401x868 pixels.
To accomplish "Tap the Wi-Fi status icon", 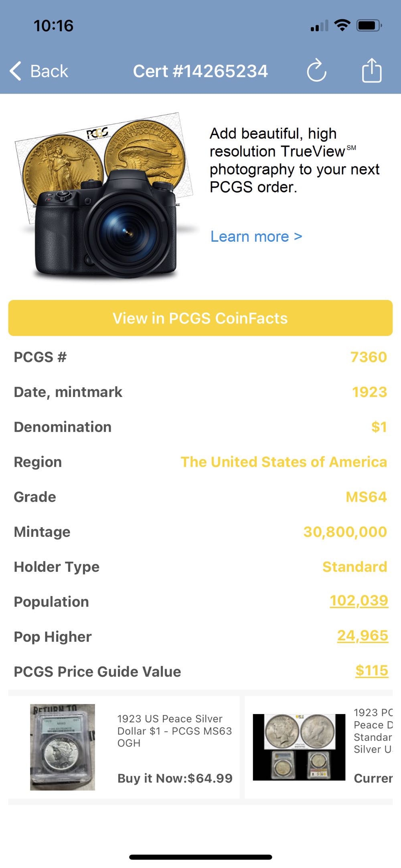I will 342,25.
